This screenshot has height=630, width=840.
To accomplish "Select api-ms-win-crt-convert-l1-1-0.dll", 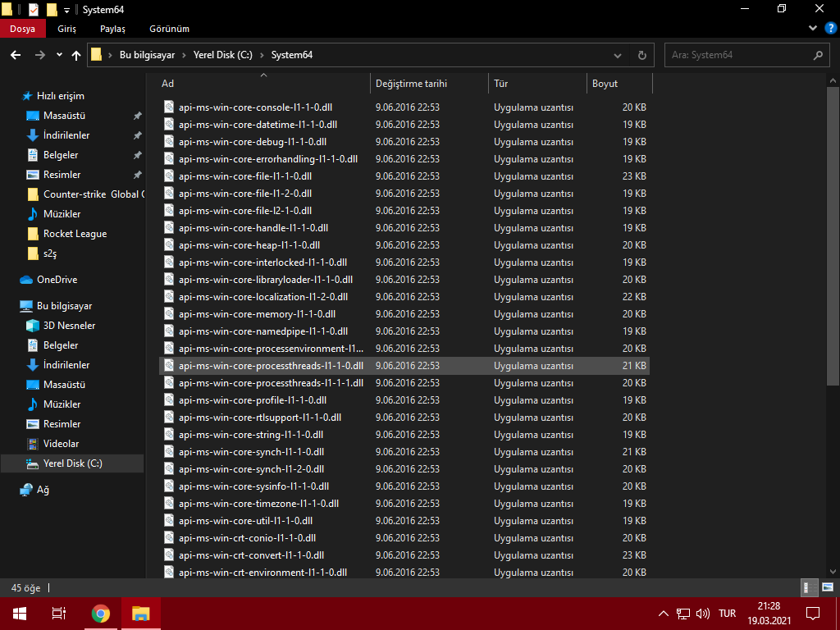I will [404, 555].
